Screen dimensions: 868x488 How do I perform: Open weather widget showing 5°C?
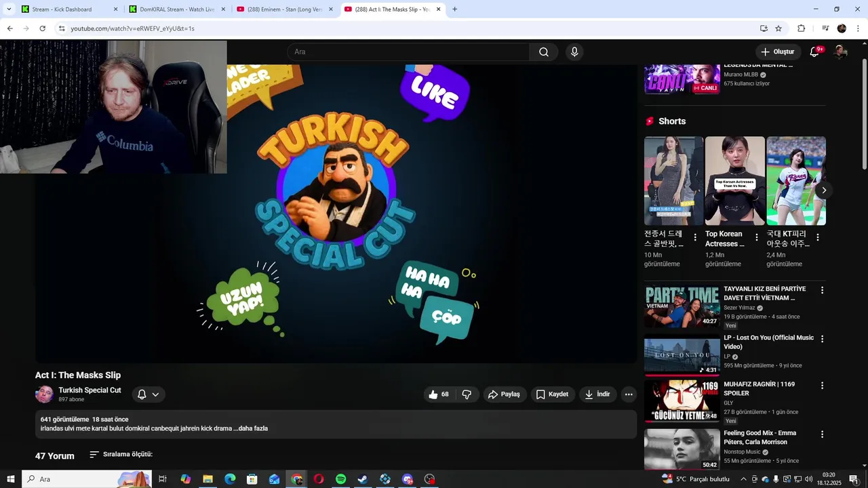click(x=696, y=479)
